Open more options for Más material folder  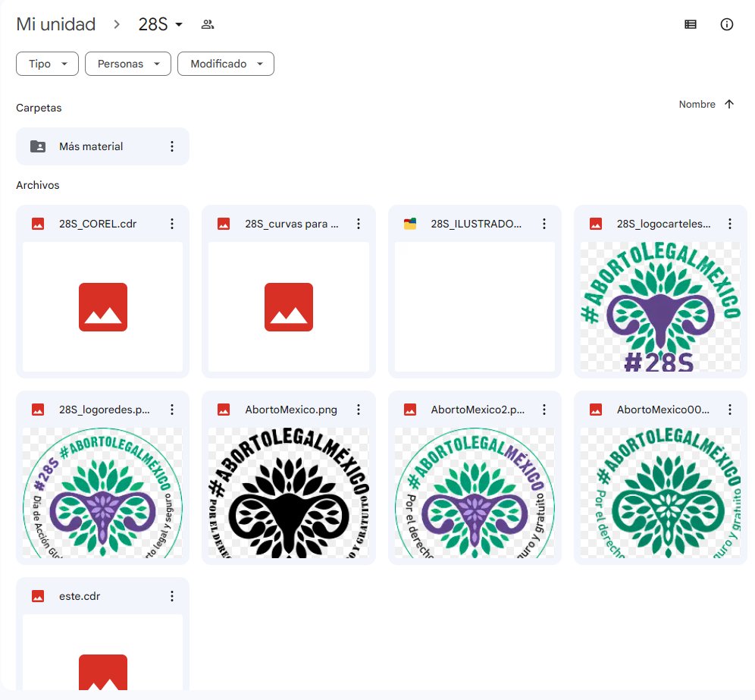172,146
